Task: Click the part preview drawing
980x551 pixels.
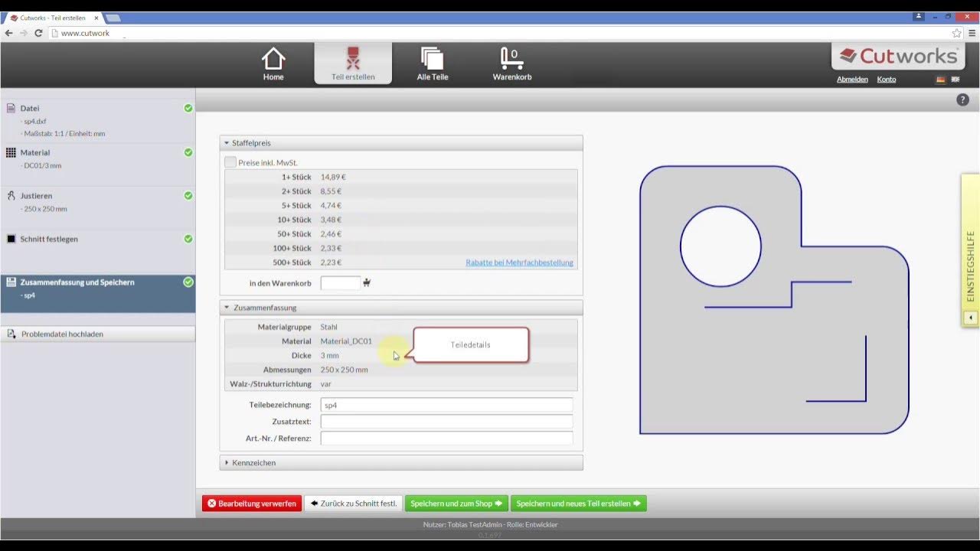Action: 774,300
